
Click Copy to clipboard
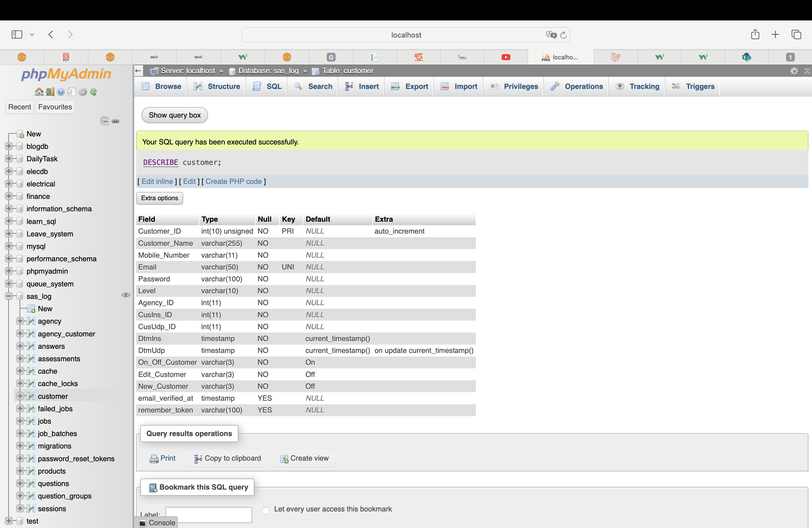pos(227,458)
